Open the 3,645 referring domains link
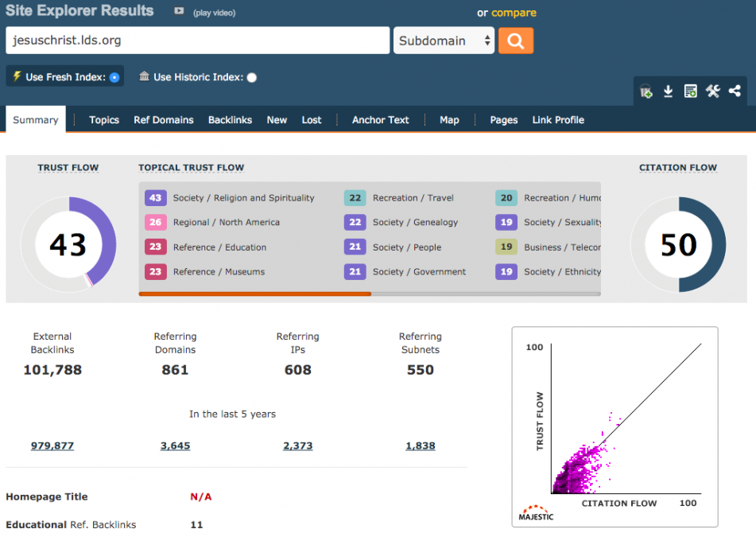The height and width of the screenshot is (537, 756). click(x=175, y=446)
